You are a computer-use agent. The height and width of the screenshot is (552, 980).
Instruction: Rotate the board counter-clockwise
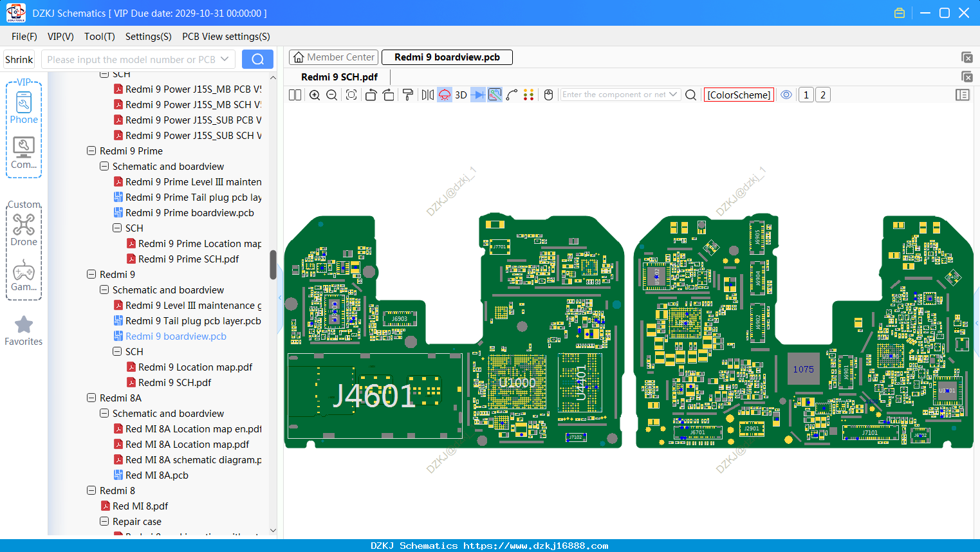point(371,95)
